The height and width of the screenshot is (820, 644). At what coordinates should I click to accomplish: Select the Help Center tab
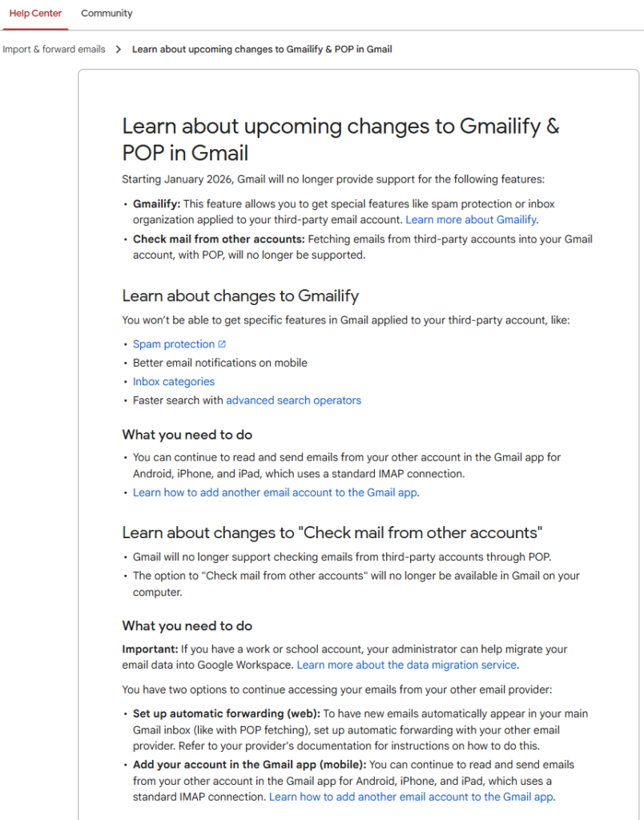(x=34, y=13)
